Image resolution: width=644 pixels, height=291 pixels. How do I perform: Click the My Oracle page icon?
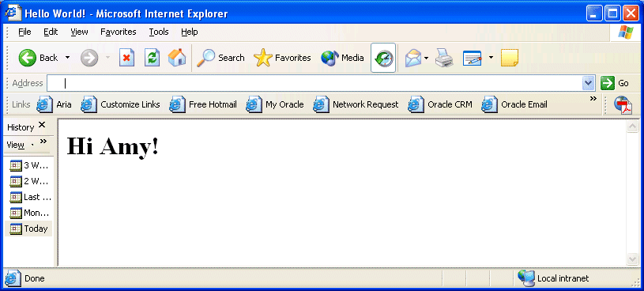254,104
